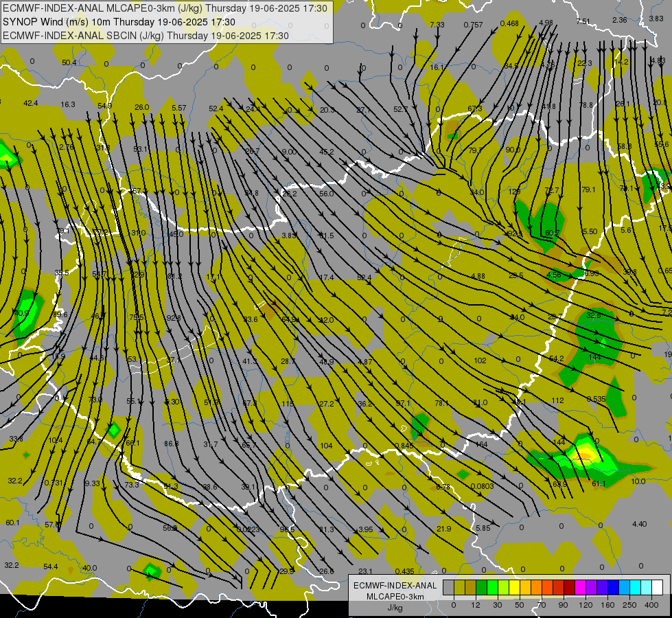Click the MLCAPE0-3km header line at top
This screenshot has width=672, height=618.
(165, 8)
